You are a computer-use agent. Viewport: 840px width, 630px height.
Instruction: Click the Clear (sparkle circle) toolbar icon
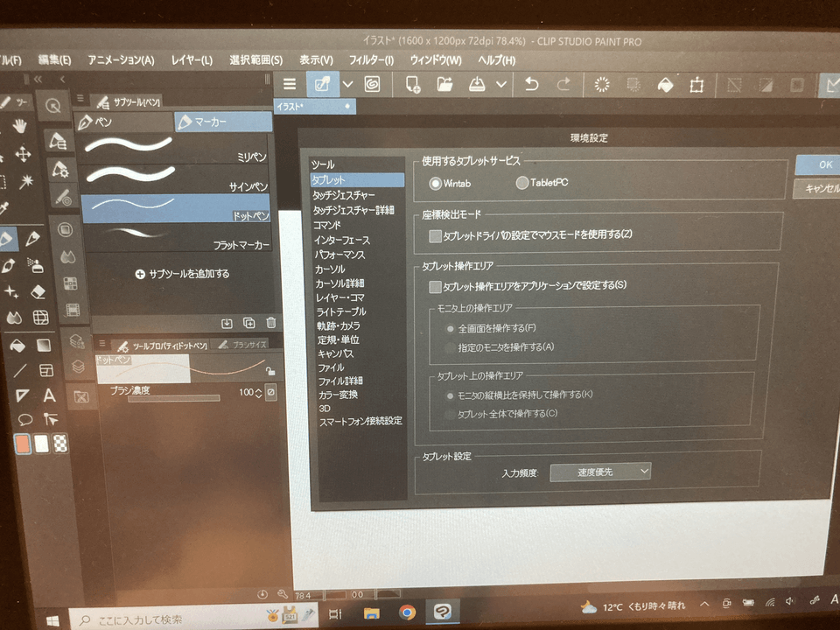tap(602, 85)
